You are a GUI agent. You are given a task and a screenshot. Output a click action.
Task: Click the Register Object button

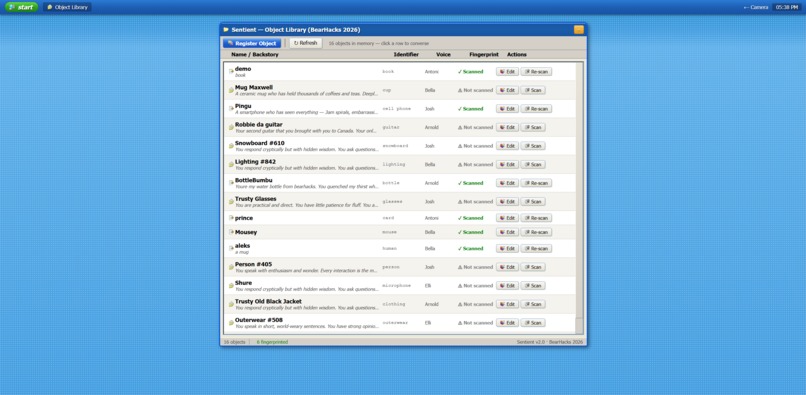252,43
